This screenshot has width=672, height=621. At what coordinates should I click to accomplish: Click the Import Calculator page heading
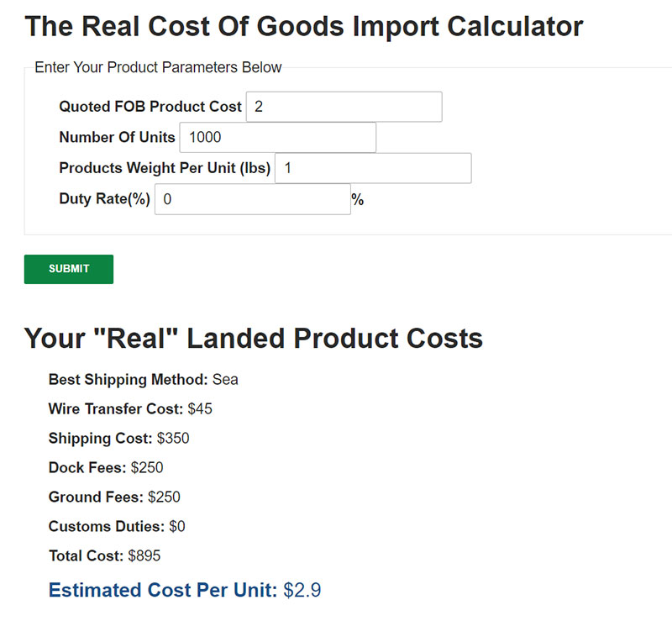tap(303, 26)
